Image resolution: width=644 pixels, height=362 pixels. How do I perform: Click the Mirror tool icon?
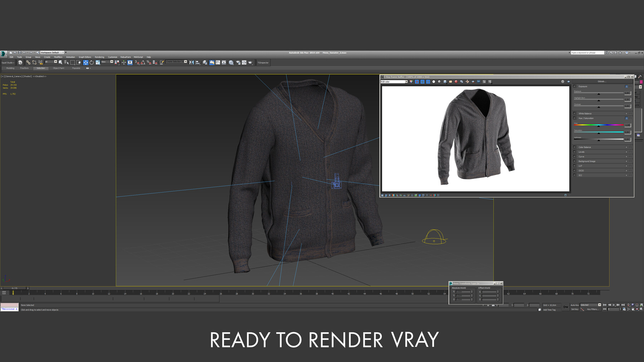[x=191, y=63]
